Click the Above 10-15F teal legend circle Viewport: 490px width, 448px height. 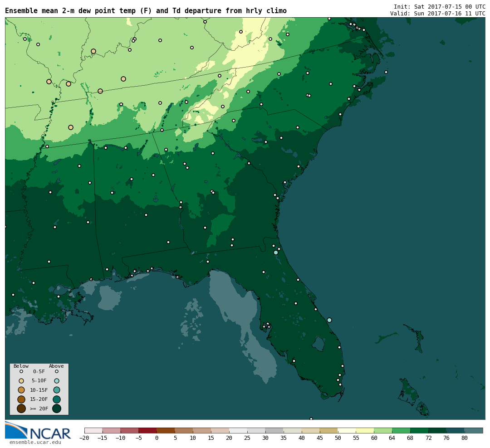coord(57,390)
